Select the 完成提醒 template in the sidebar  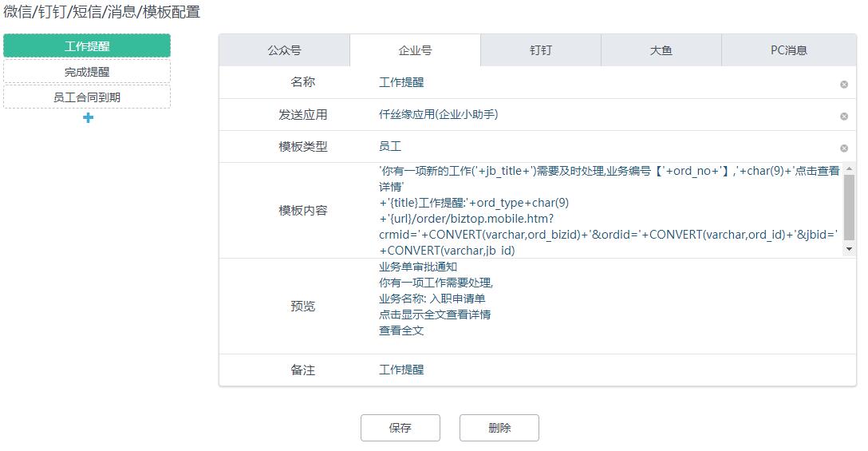tap(87, 72)
